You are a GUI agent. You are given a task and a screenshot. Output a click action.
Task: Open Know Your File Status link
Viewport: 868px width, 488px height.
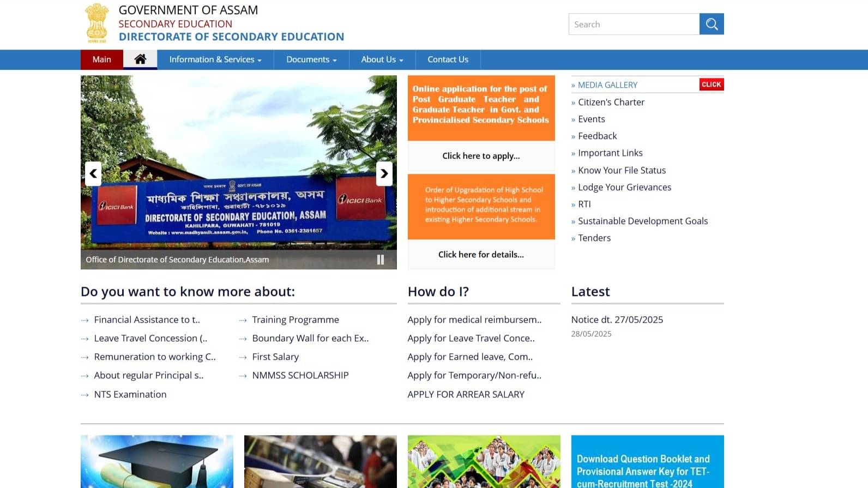622,170
